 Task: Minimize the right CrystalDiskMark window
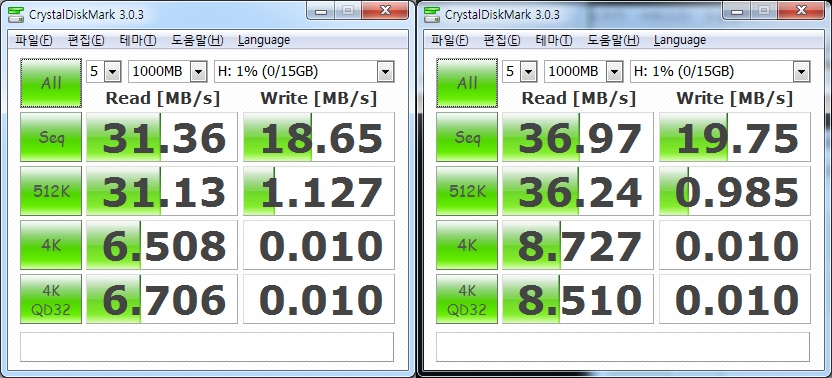click(737, 10)
